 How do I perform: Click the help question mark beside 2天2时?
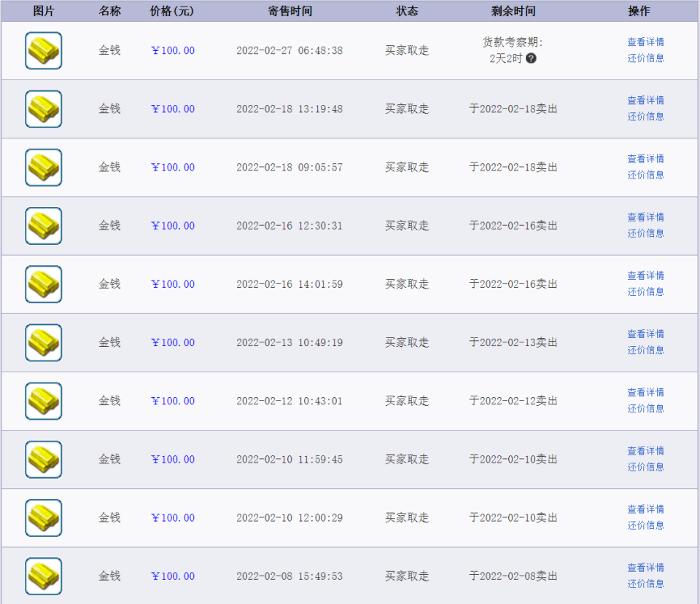click(x=531, y=58)
